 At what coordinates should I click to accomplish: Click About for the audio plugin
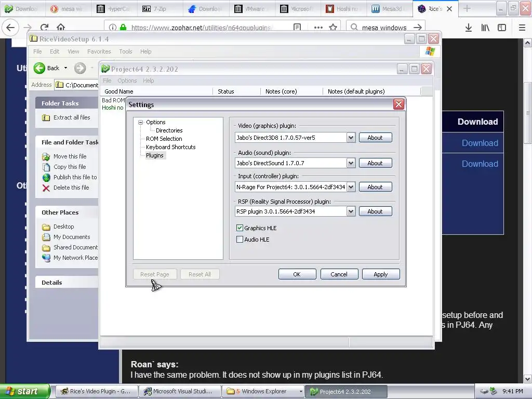point(375,163)
